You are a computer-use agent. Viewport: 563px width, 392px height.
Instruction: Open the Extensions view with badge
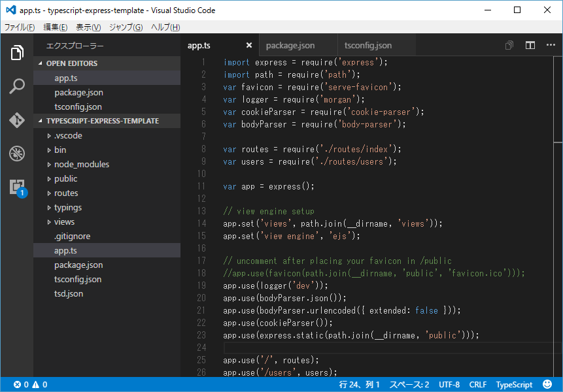[x=18, y=188]
